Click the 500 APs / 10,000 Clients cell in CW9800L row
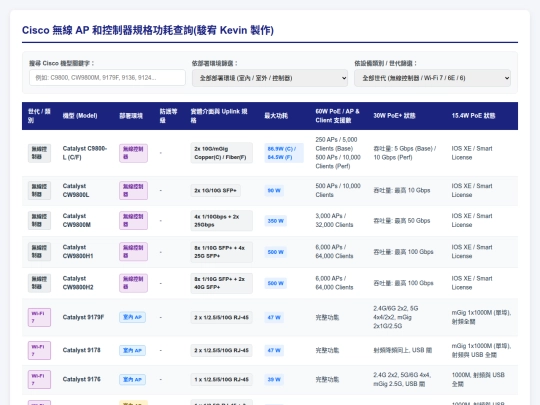This screenshot has height=405, width=540. (338, 190)
